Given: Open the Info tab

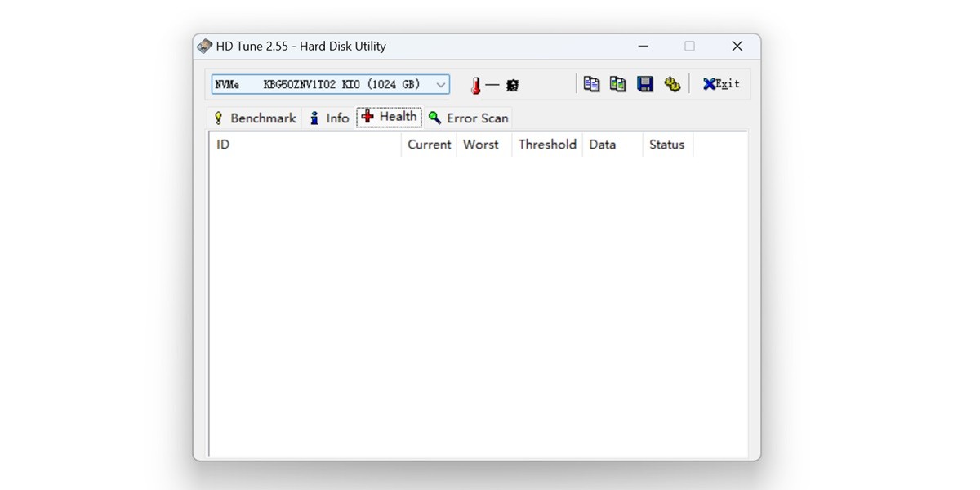Looking at the screenshot, I should pyautogui.click(x=329, y=118).
